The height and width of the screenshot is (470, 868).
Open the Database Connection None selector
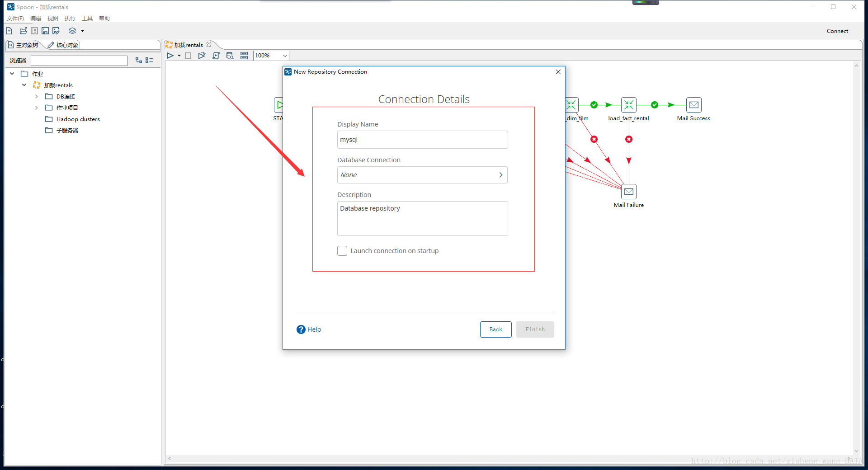click(x=422, y=175)
